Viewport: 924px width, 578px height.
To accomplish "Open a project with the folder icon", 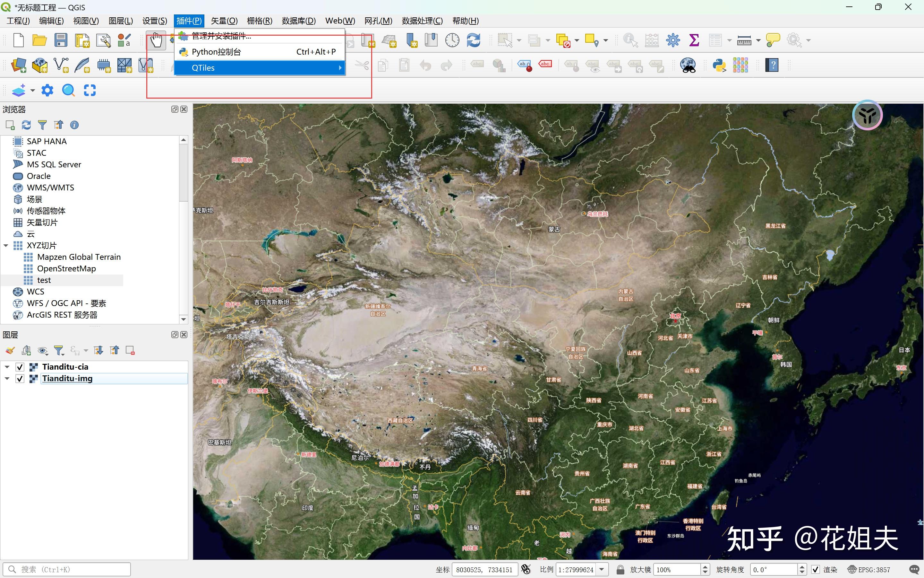I will tap(39, 40).
